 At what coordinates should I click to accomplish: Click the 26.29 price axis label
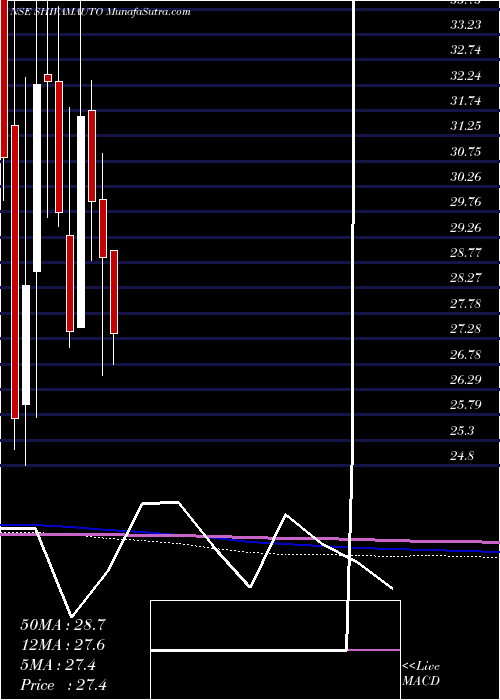465,380
